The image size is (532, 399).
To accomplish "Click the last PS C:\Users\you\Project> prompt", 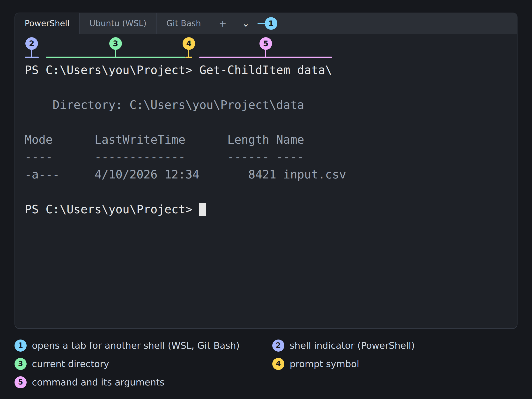I will point(109,209).
